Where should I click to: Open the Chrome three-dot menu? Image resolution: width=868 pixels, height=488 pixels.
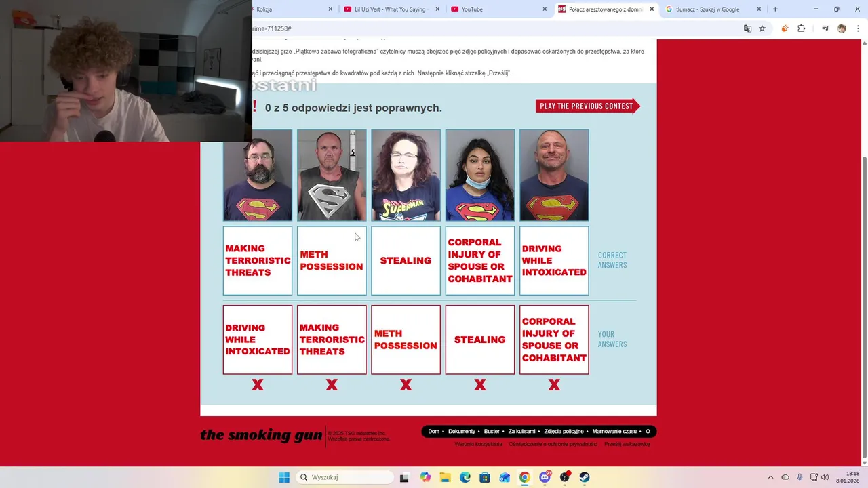(x=858, y=28)
